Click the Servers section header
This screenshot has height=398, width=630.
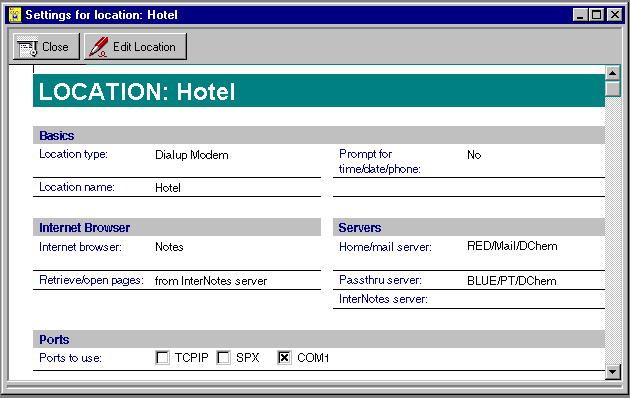469,227
